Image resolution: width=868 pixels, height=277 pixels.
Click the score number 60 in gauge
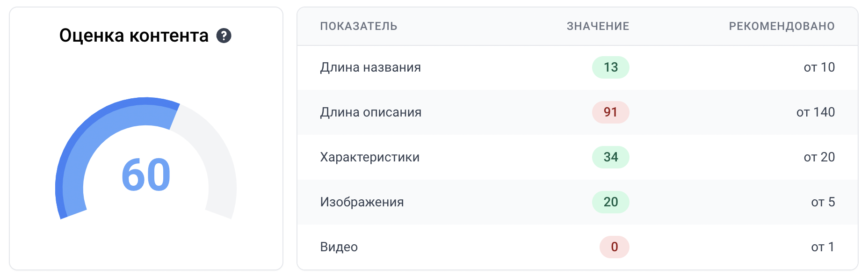click(146, 175)
